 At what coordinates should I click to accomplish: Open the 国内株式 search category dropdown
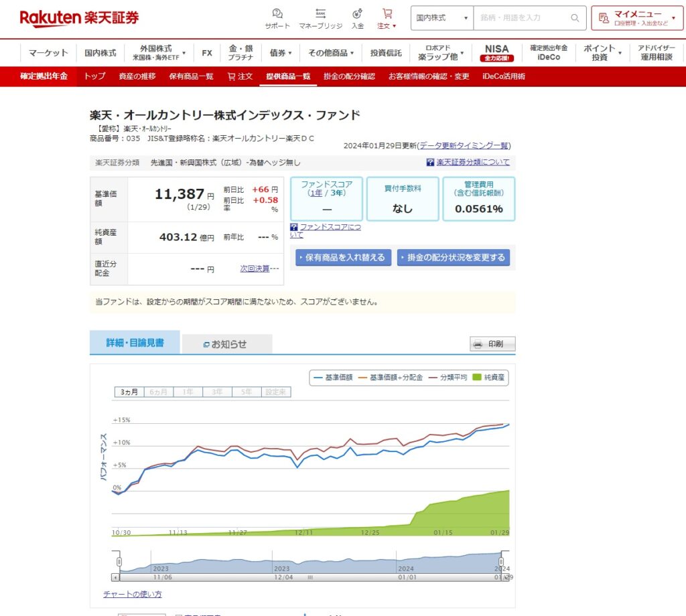[442, 18]
